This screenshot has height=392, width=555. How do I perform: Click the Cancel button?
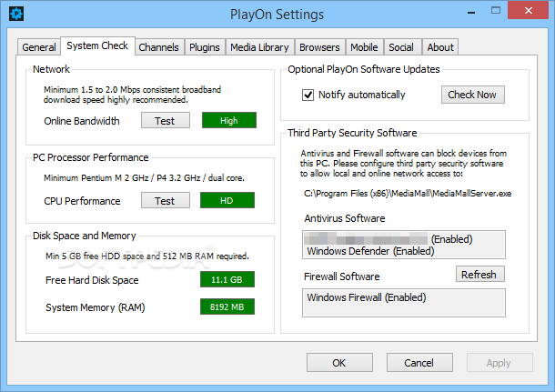pyautogui.click(x=419, y=363)
